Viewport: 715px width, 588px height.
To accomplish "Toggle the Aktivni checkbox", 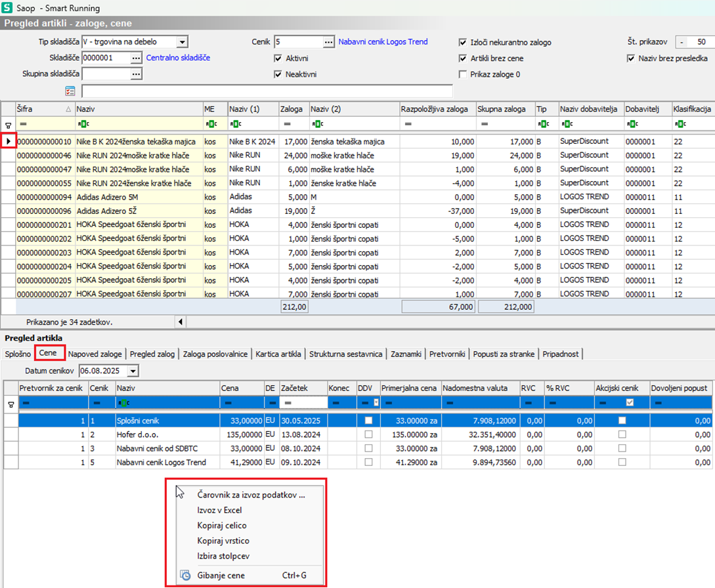I will coord(278,58).
